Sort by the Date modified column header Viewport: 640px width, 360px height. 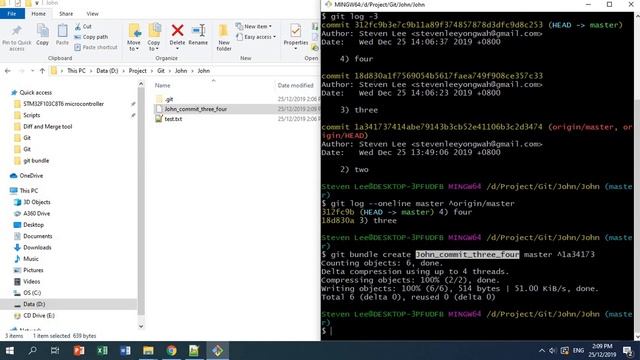point(296,85)
